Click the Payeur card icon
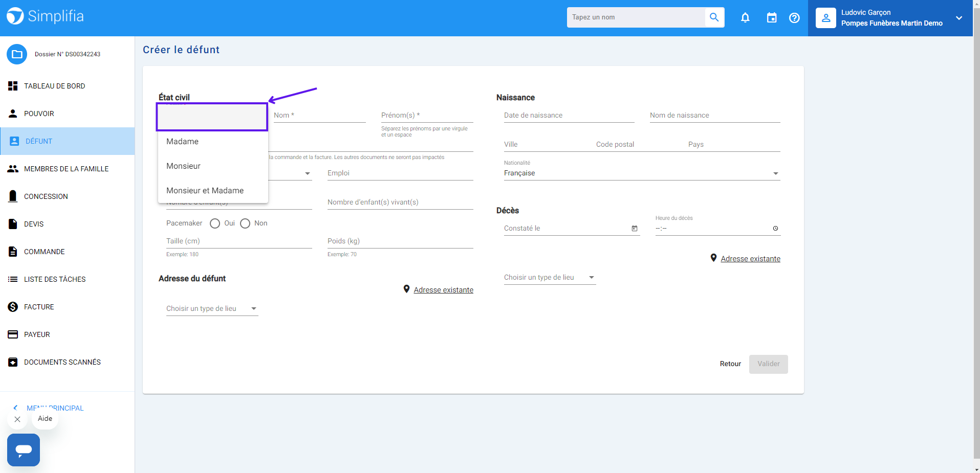980x473 pixels. click(13, 334)
